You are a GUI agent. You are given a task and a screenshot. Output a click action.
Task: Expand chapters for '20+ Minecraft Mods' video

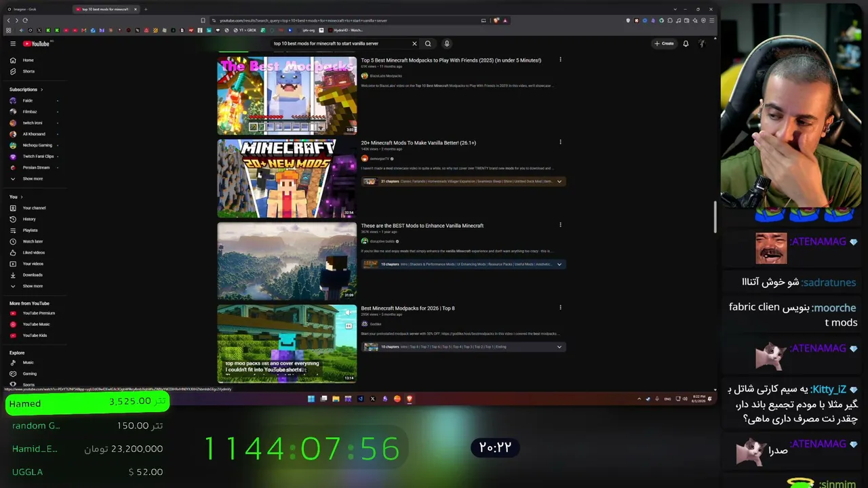(559, 182)
